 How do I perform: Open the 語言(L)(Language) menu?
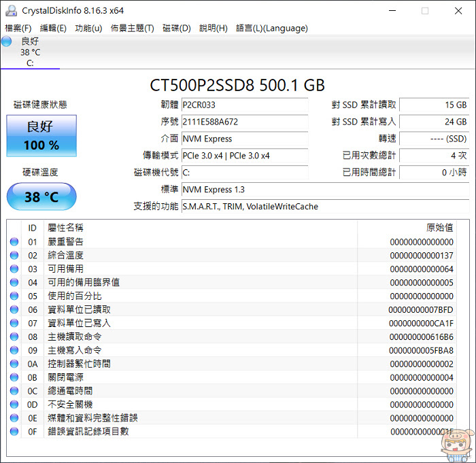(x=272, y=29)
